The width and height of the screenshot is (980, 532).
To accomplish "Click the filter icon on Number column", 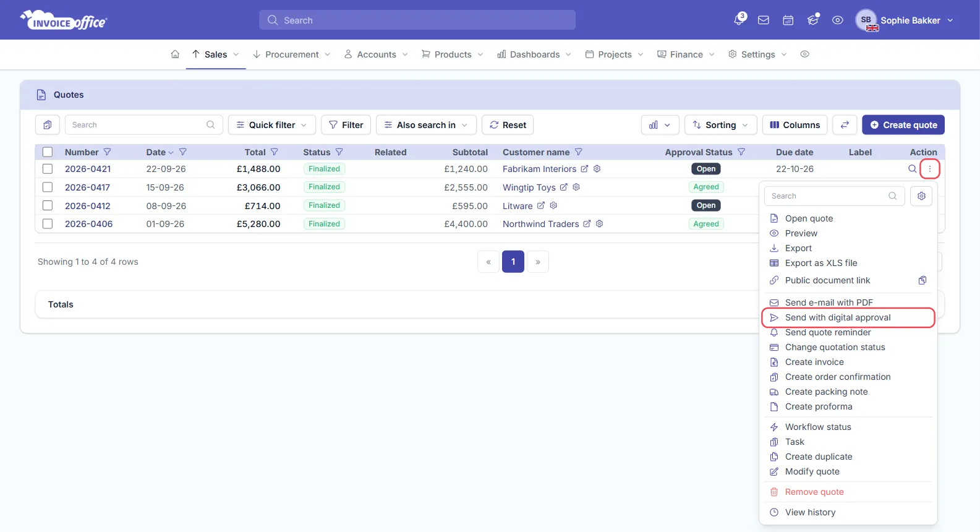I will pos(107,152).
